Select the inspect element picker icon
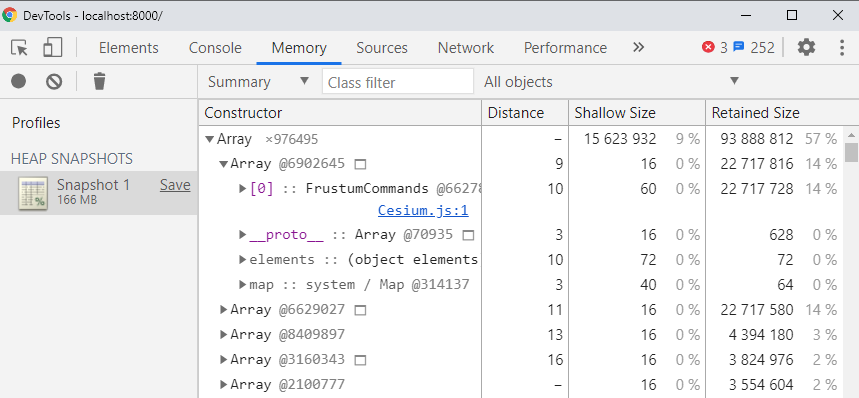This screenshot has height=398, width=859. [19, 48]
